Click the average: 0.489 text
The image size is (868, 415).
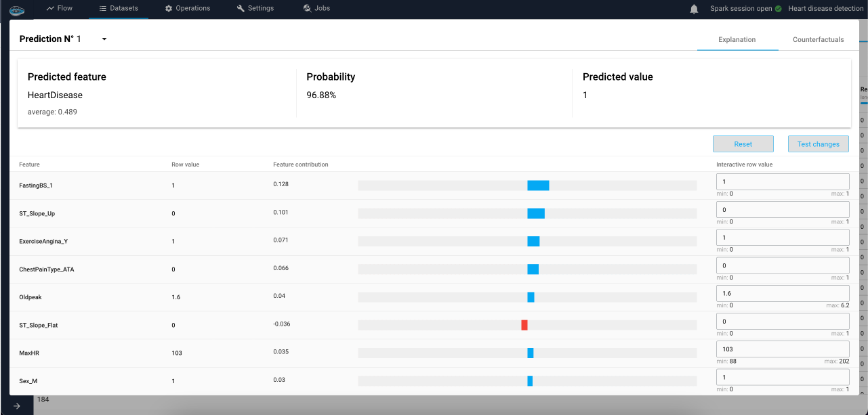52,112
